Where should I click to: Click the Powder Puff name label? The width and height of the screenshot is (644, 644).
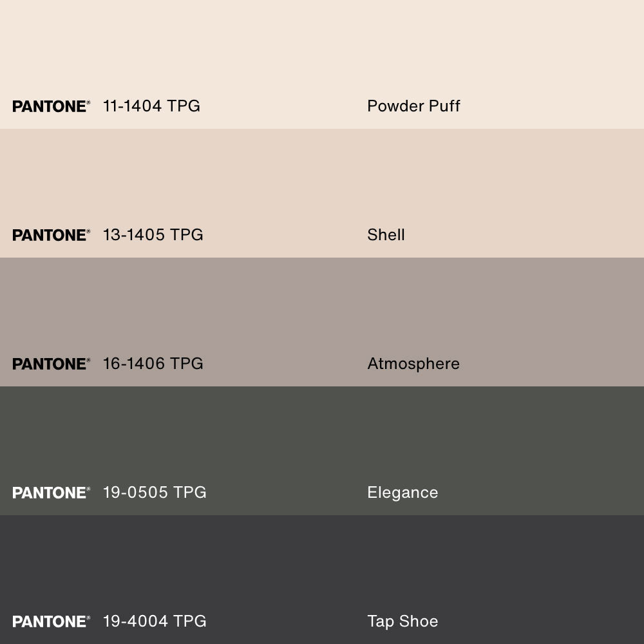pyautogui.click(x=413, y=106)
